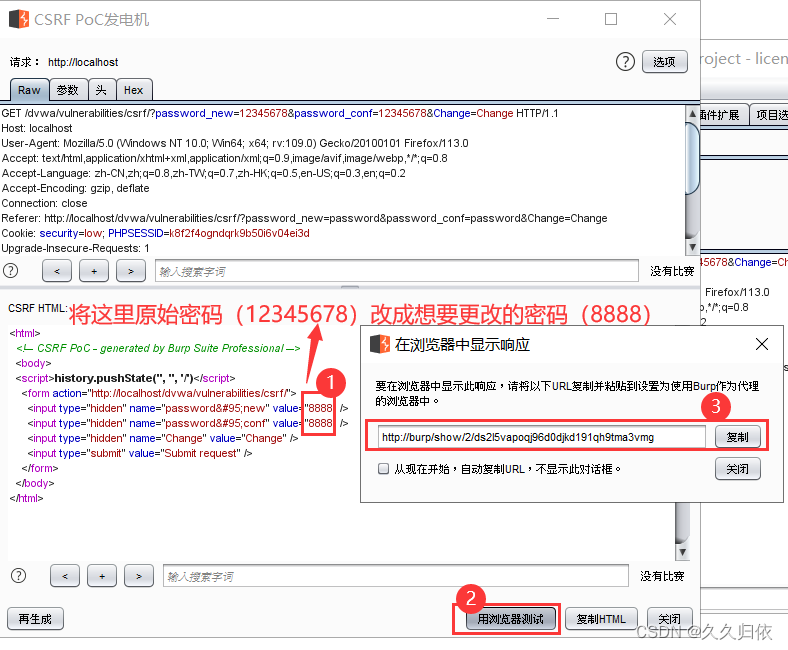Click the hidden input line for password&#95;conf
This screenshot has width=788, height=650.
pos(187,423)
